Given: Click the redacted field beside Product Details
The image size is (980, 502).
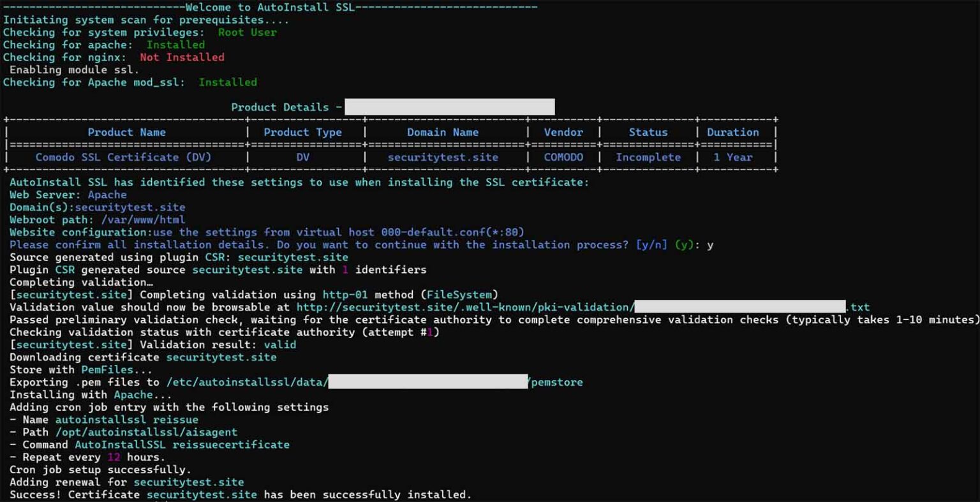Looking at the screenshot, I should (449, 107).
